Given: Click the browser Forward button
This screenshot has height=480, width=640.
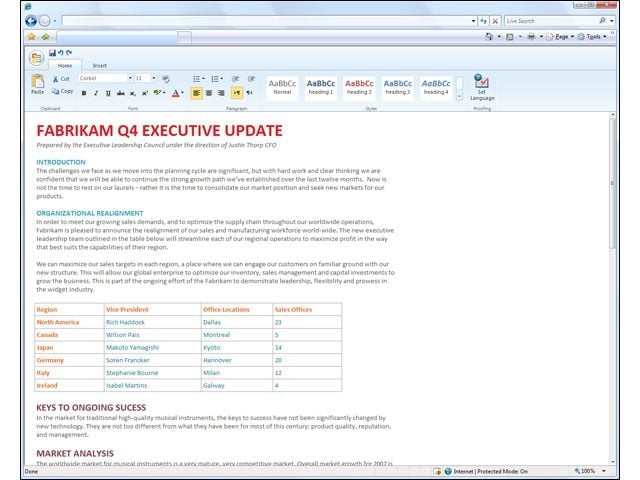Looking at the screenshot, I should [44, 21].
